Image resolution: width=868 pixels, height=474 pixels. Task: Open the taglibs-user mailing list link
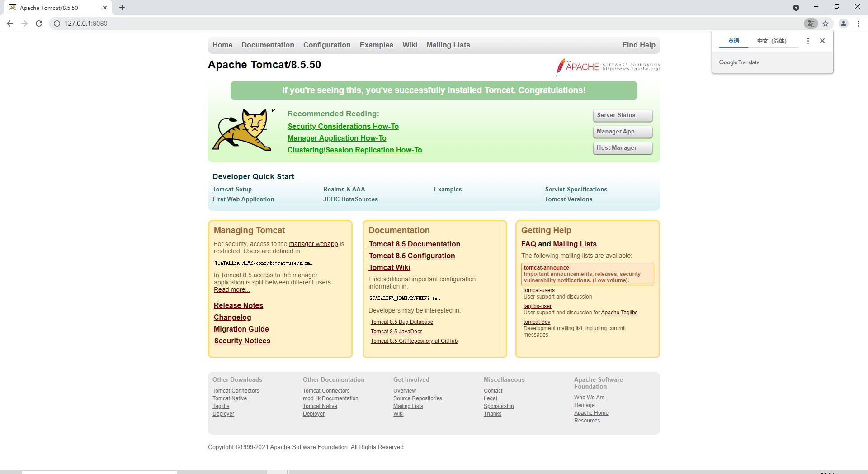pyautogui.click(x=538, y=306)
